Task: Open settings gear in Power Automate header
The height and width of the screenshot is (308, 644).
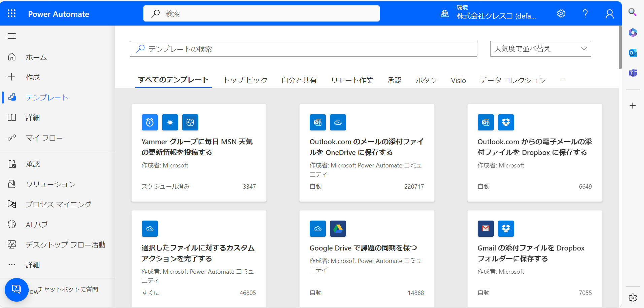Action: click(561, 13)
